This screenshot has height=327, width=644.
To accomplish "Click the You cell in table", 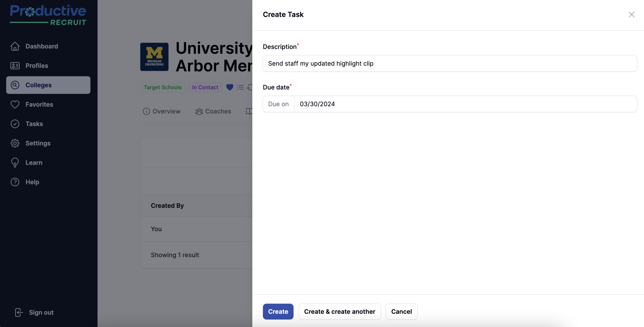I will pyautogui.click(x=156, y=229).
